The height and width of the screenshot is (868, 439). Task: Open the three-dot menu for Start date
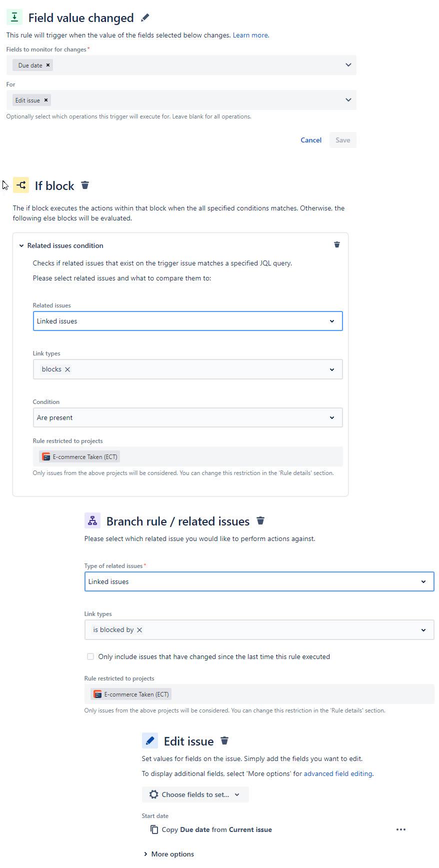[400, 829]
